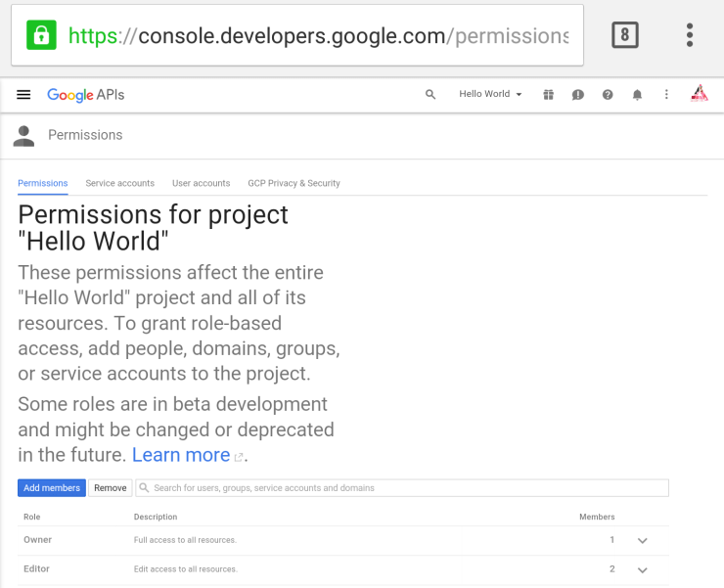Click the Add members button
Image resolution: width=724 pixels, height=588 pixels.
(52, 487)
